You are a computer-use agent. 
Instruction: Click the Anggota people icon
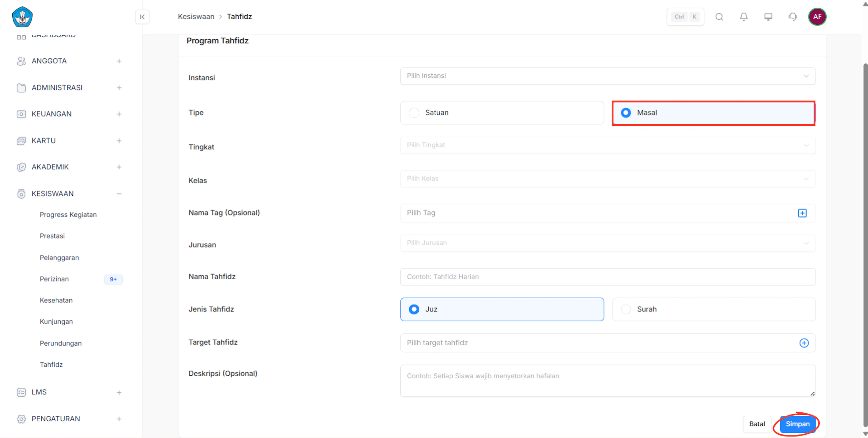[x=21, y=61]
